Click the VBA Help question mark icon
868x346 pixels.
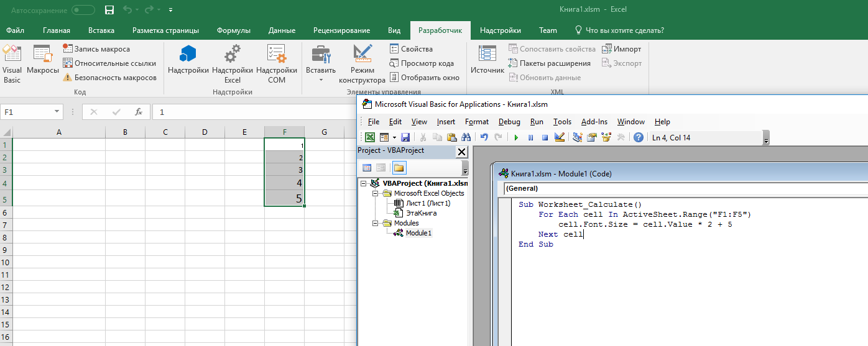coord(638,137)
